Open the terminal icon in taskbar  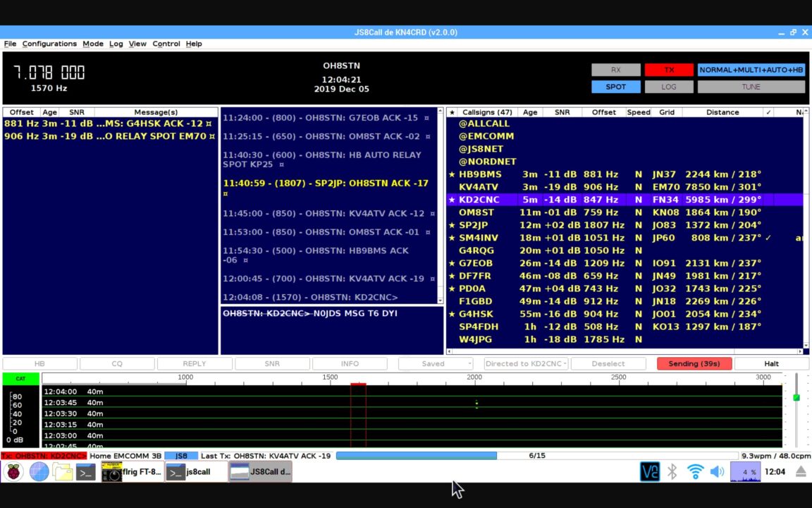click(x=86, y=472)
